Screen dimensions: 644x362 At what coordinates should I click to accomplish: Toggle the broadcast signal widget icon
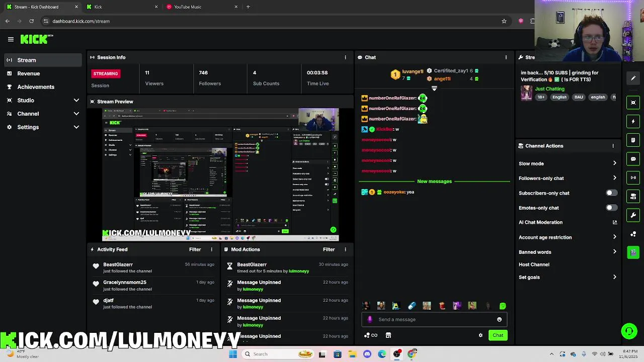tap(633, 177)
